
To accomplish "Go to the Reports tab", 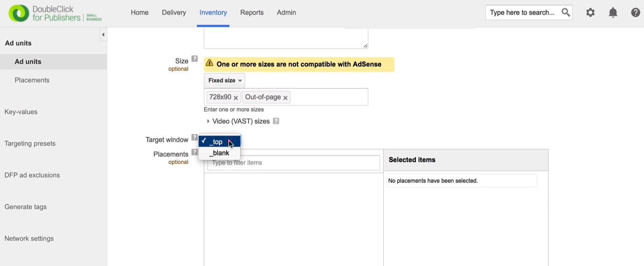I will 252,12.
